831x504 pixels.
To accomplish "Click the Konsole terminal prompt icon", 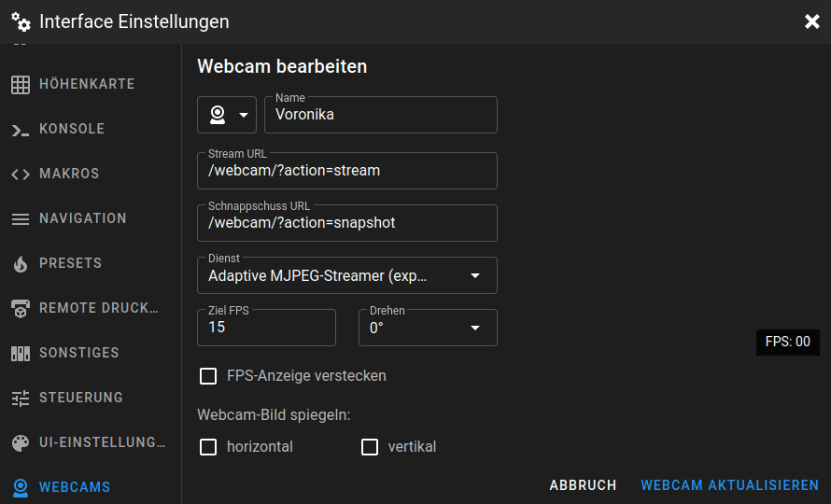I will click(21, 129).
